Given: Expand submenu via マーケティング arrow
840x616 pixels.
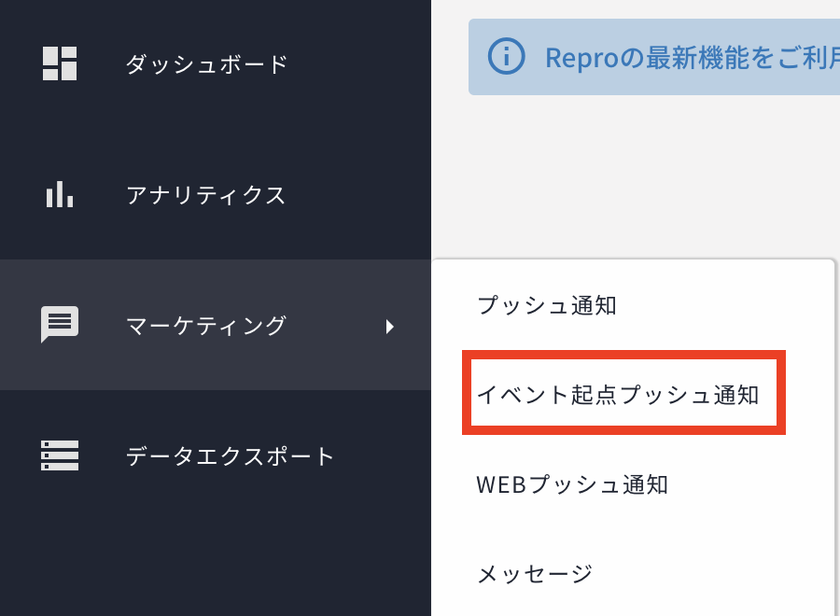Looking at the screenshot, I should tap(390, 327).
